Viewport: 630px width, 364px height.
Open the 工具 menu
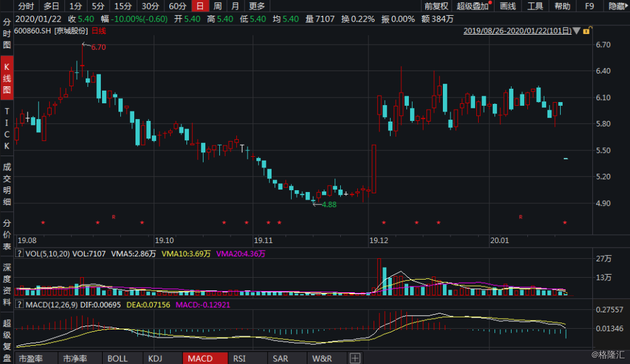click(x=535, y=6)
